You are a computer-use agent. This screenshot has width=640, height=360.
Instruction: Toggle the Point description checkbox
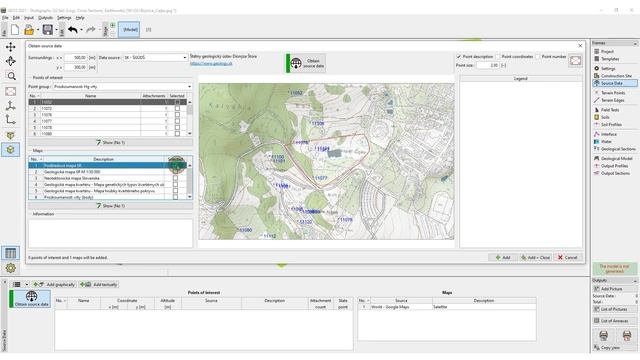459,56
